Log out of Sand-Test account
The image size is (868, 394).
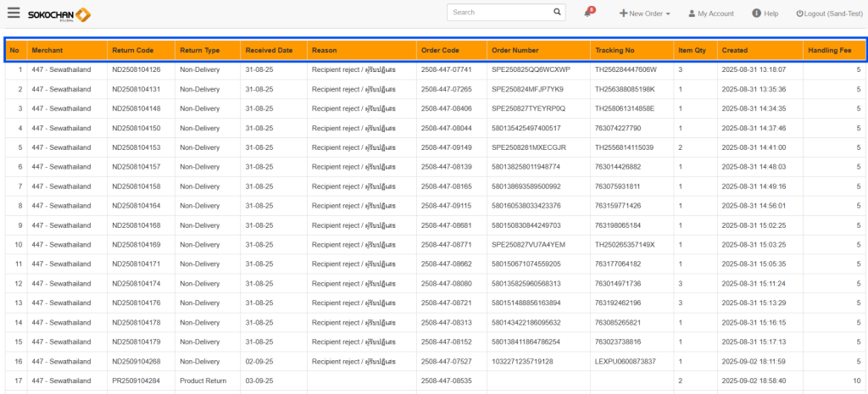click(x=828, y=14)
